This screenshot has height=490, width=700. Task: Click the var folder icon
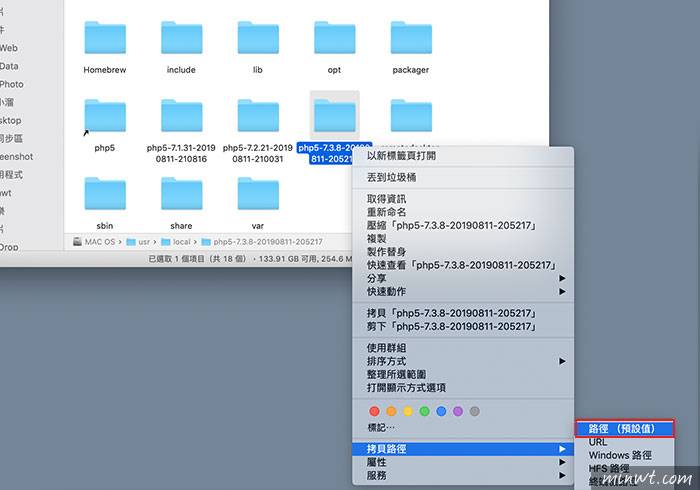click(x=258, y=194)
